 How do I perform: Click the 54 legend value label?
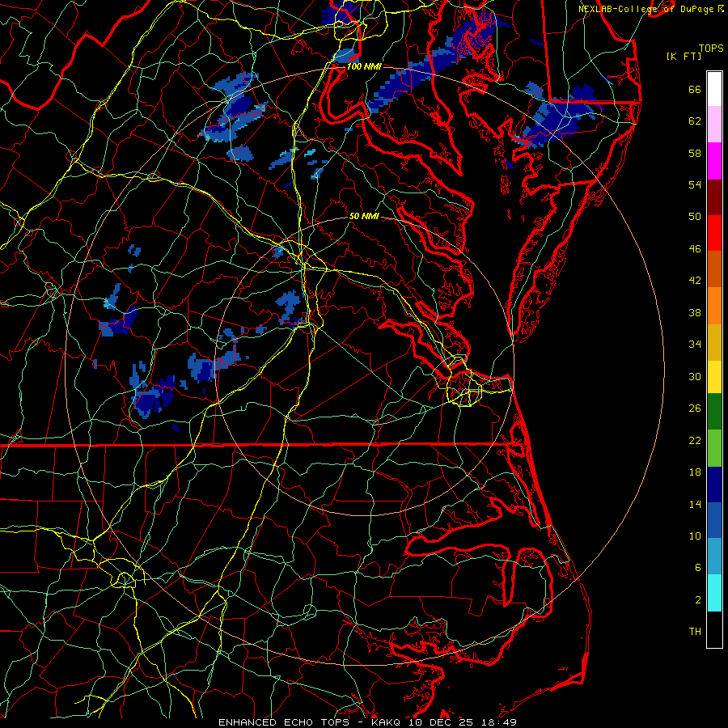695,184
